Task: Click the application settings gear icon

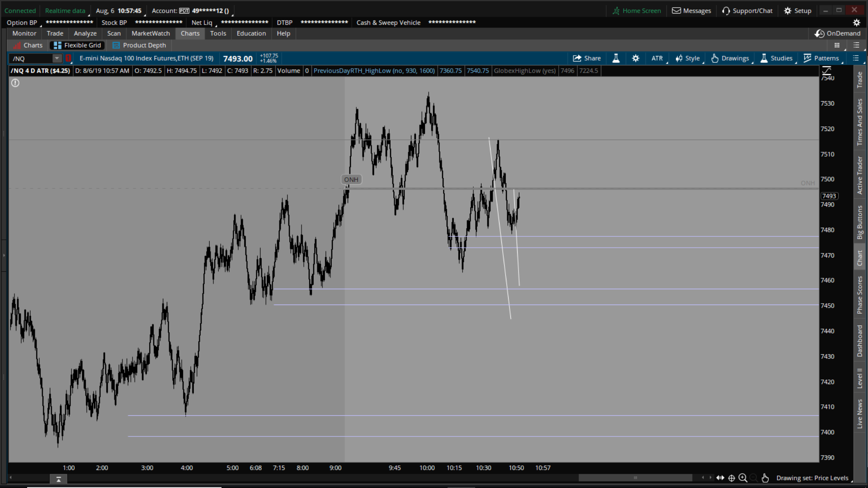Action: [x=856, y=23]
